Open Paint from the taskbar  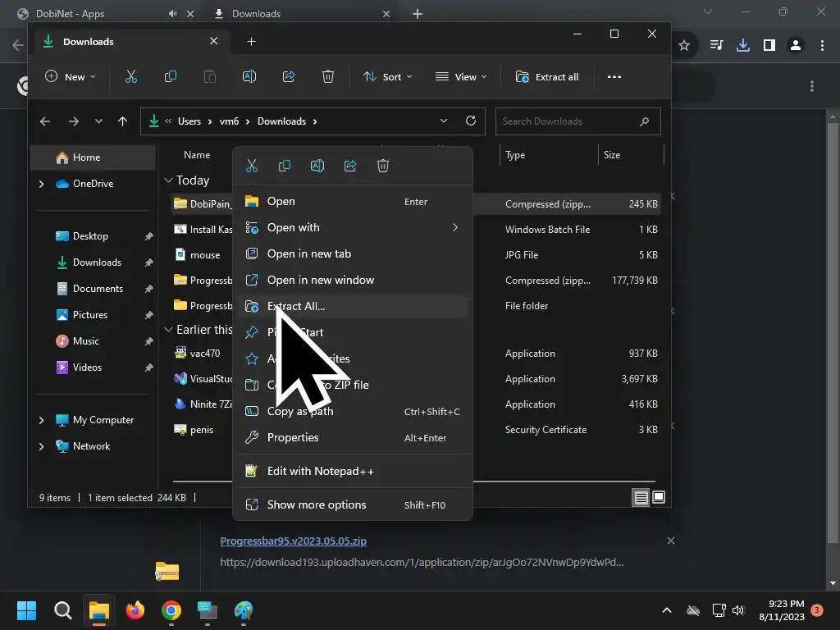pos(243,610)
